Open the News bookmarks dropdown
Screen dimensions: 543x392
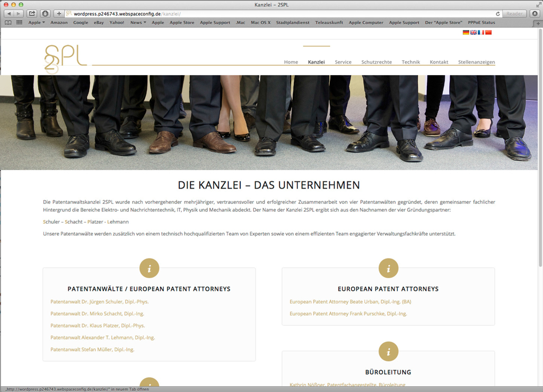(x=138, y=22)
